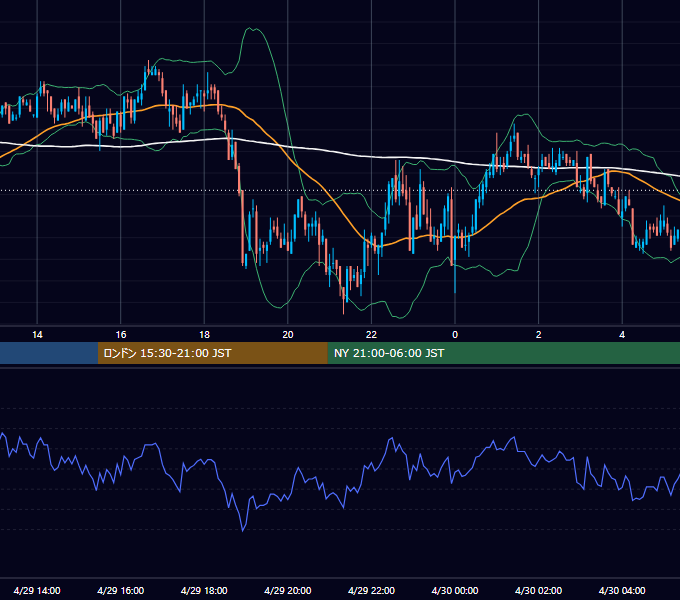Click the 4/30 04:00 date label
The width and height of the screenshot is (680, 600).
click(x=622, y=590)
